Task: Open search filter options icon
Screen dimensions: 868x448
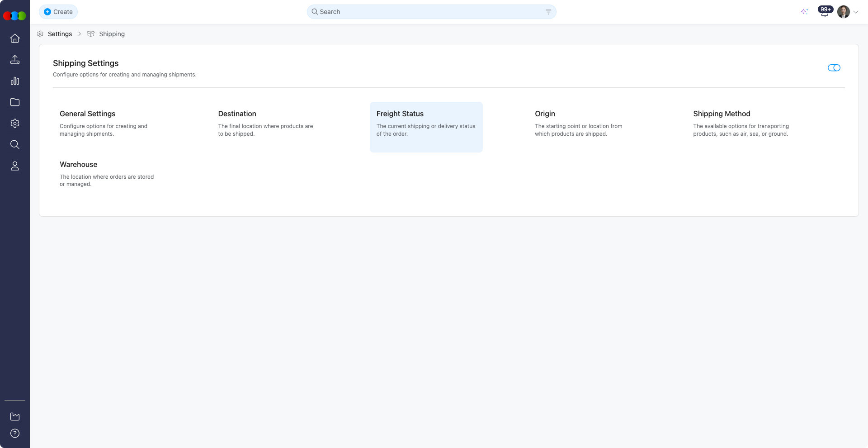Action: coord(548,12)
